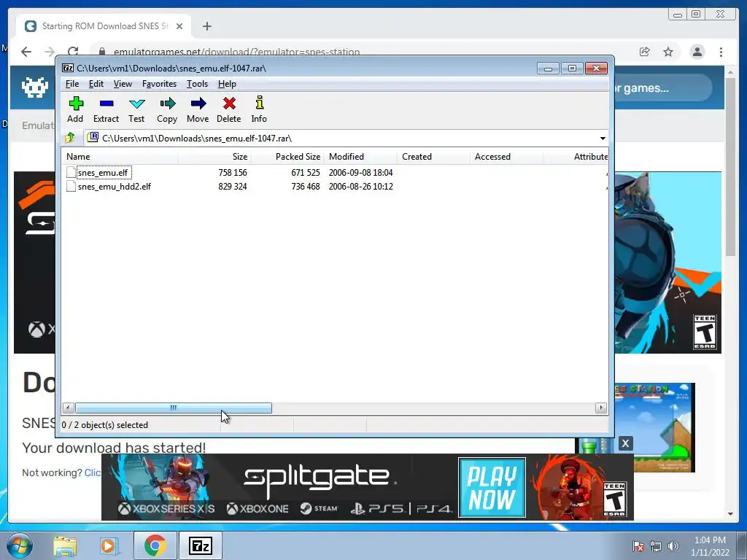The height and width of the screenshot is (560, 747).
Task: Click the volume speaker tray icon
Action: point(673,546)
